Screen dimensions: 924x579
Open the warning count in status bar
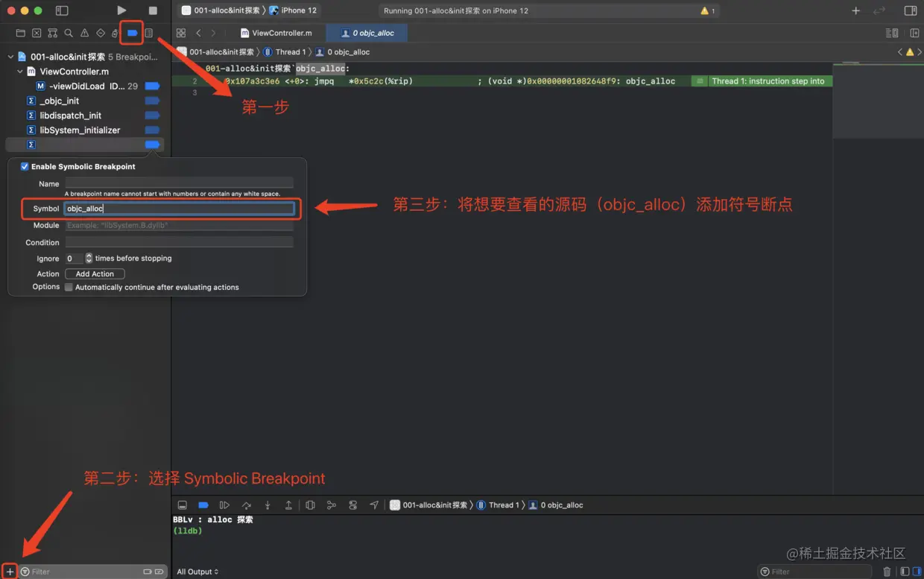(708, 10)
